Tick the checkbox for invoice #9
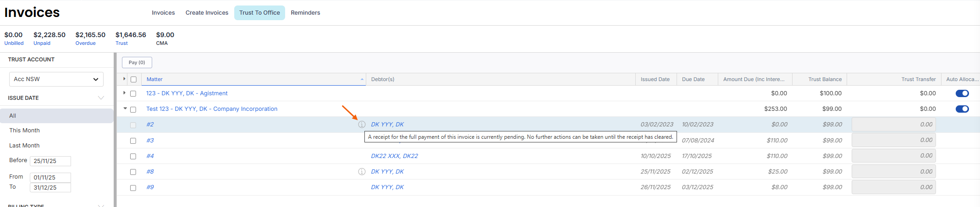 pos(133,188)
